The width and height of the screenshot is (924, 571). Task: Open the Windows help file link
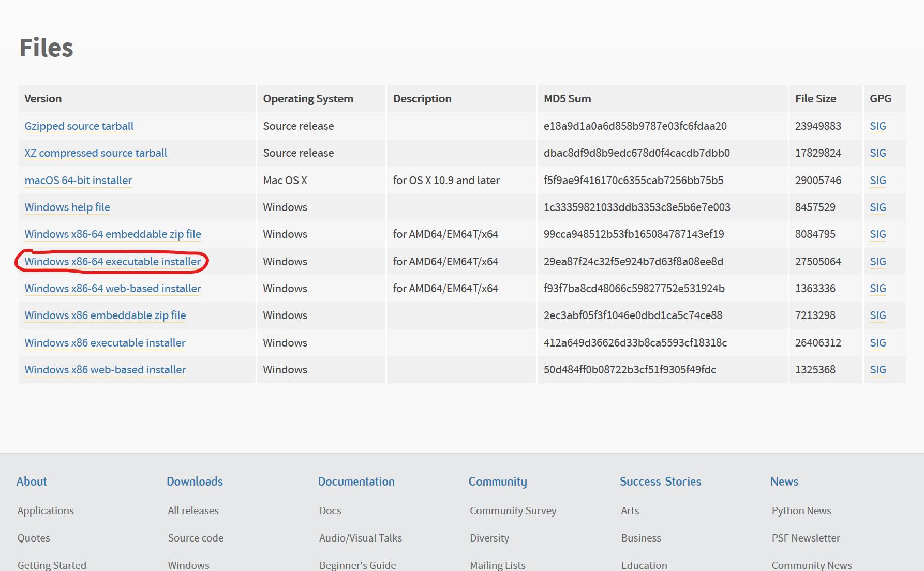[67, 207]
